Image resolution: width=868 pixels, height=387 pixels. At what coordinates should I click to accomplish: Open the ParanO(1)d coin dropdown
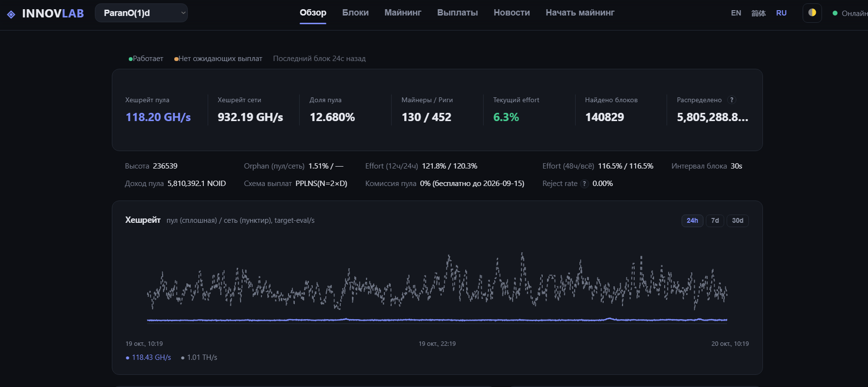click(x=141, y=13)
